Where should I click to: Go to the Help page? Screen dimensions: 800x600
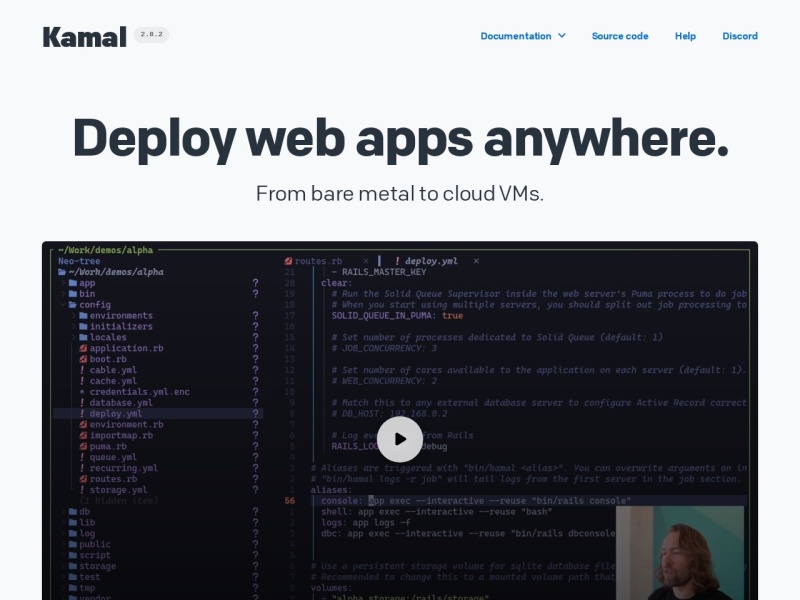[x=685, y=36]
